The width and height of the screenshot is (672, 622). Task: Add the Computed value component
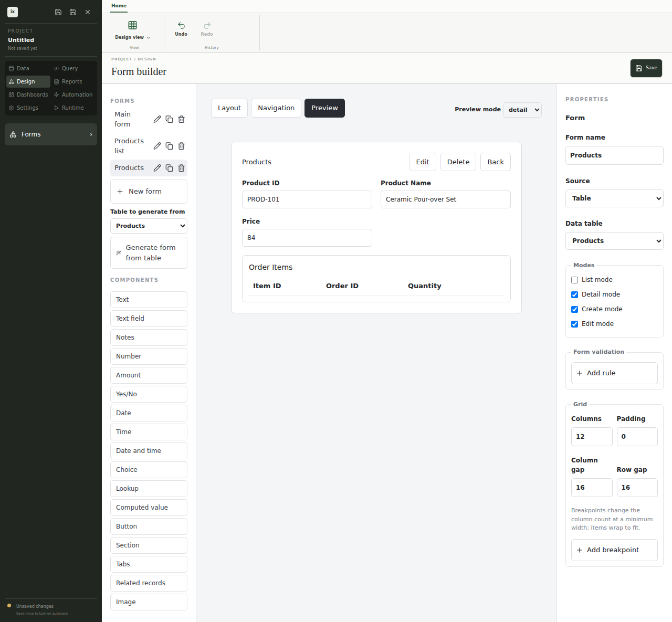point(149,508)
